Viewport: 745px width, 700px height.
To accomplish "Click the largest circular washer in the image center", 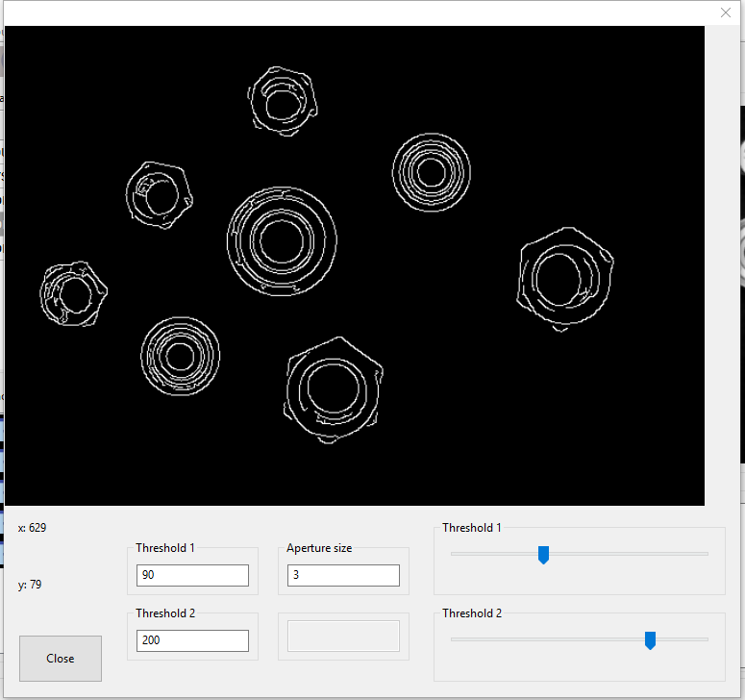I will pos(282,240).
